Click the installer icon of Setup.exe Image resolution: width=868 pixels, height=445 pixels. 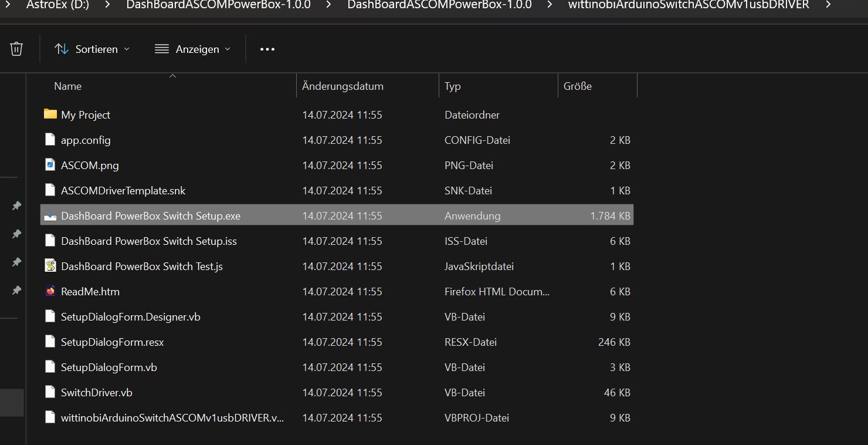(x=50, y=215)
